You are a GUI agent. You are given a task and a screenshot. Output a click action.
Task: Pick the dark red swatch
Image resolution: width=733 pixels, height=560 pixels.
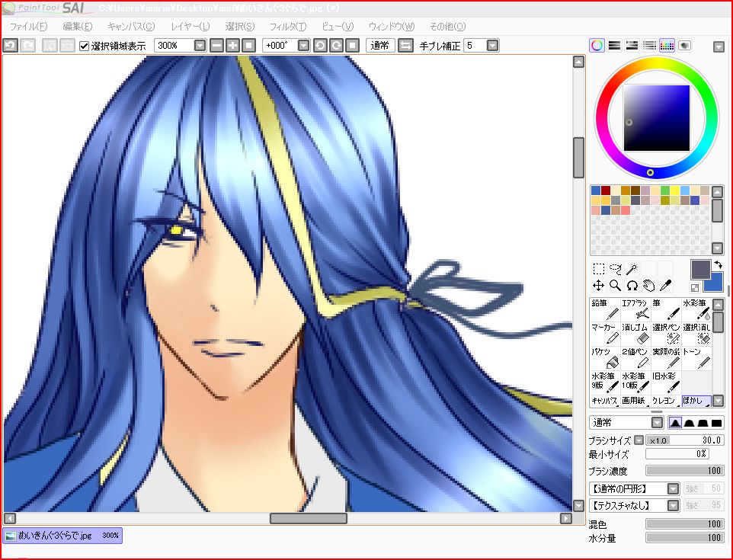(606, 190)
